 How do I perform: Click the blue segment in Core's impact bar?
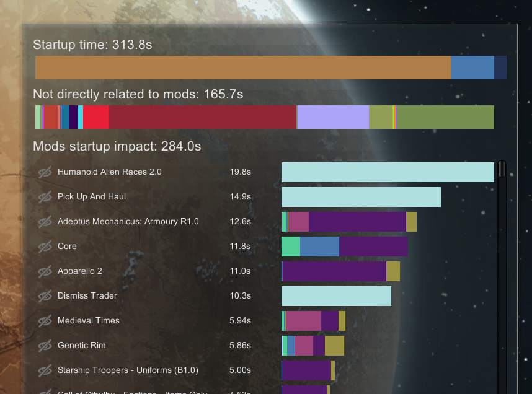[x=319, y=247]
